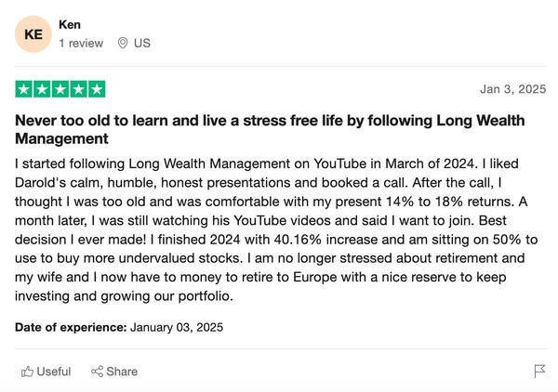Image resolution: width=558 pixels, height=392 pixels.
Task: Click the January 03, 2025 experience date
Action: pyautogui.click(x=177, y=327)
